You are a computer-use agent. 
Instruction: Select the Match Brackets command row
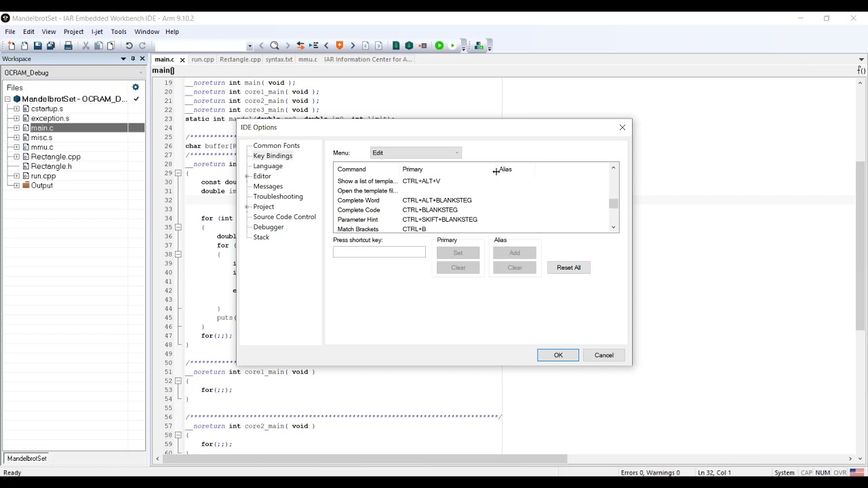pos(471,229)
